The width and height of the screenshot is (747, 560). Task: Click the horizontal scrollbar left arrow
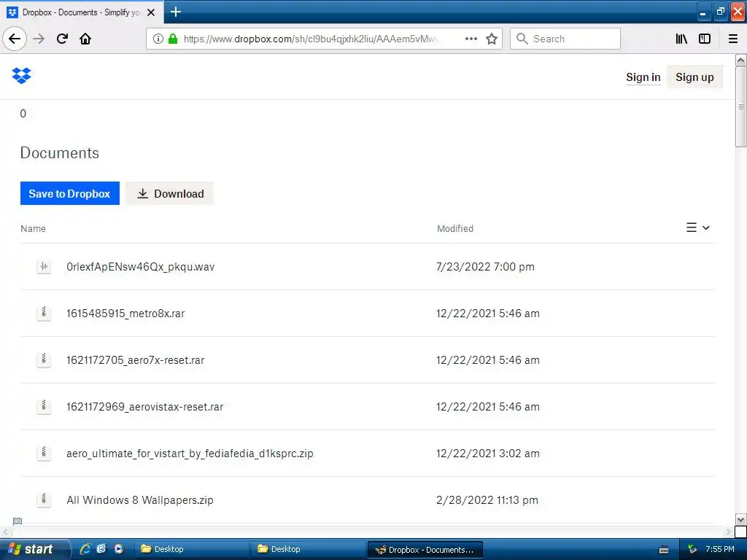pyautogui.click(x=5, y=532)
